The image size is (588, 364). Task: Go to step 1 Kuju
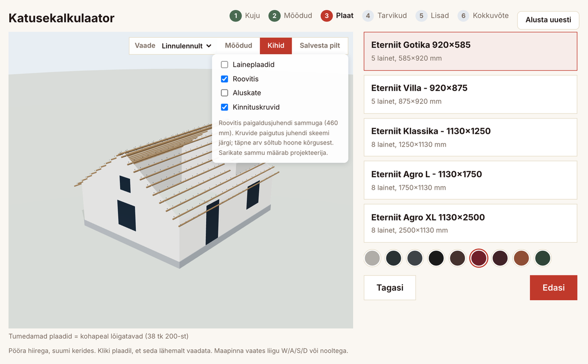(245, 16)
